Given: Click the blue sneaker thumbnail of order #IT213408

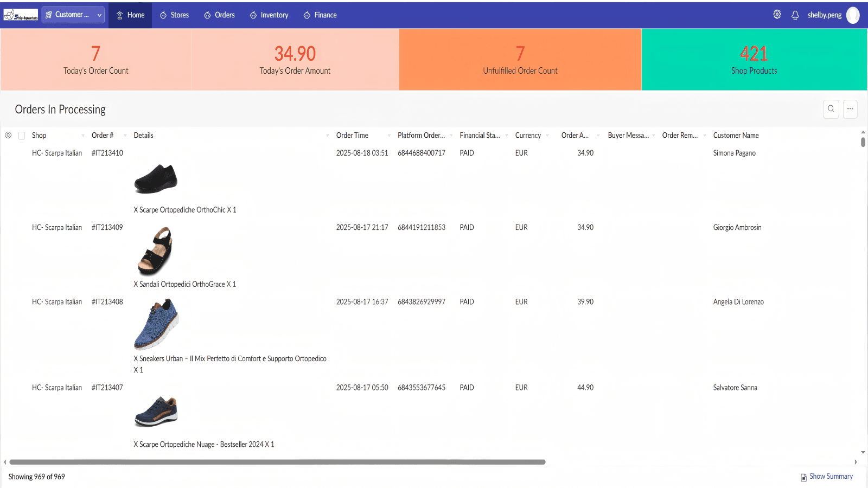Looking at the screenshot, I should [156, 324].
